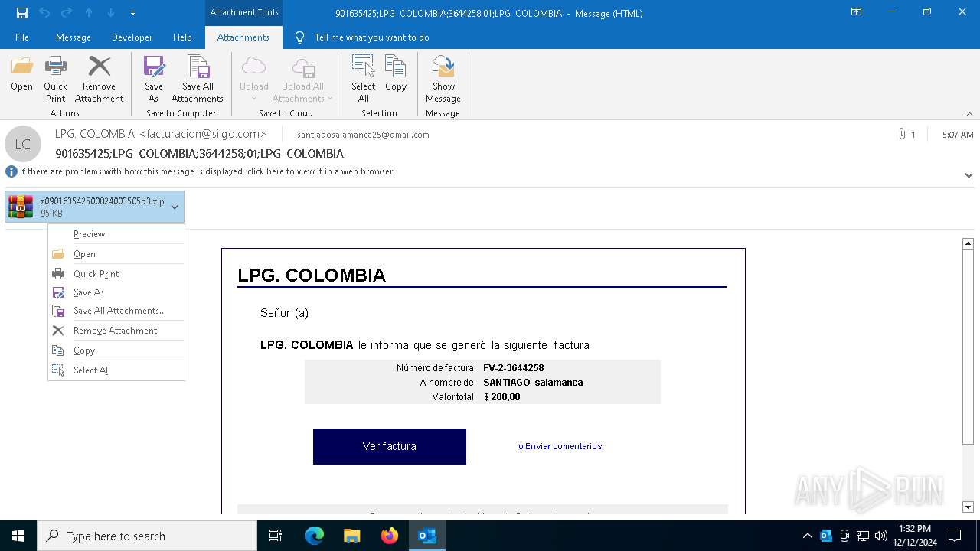Click Show Message in the ribbon
The image size is (980, 551).
click(443, 79)
